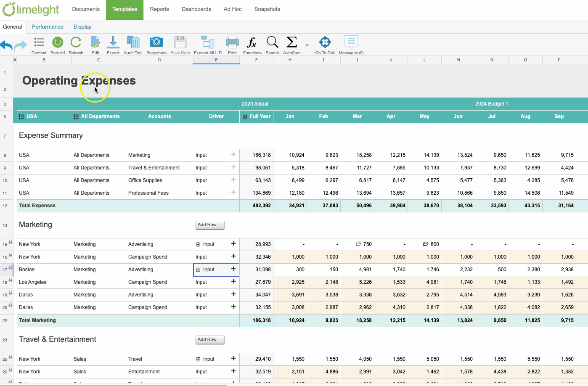
Task: Open the Messages (0) icon
Action: (351, 42)
